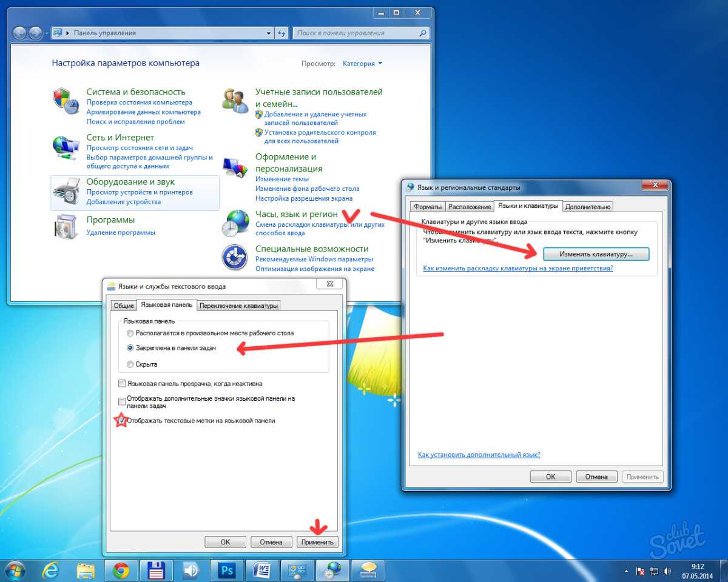Switch to the Языковая панель tab
This screenshot has height=582, width=728.
click(x=167, y=304)
